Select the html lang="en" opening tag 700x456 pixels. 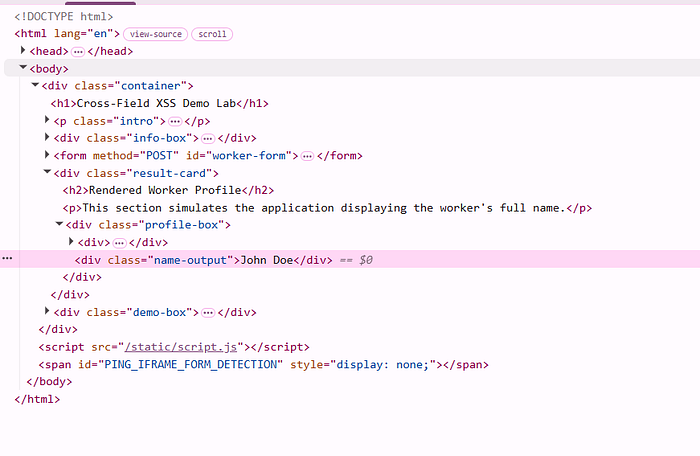[67, 33]
